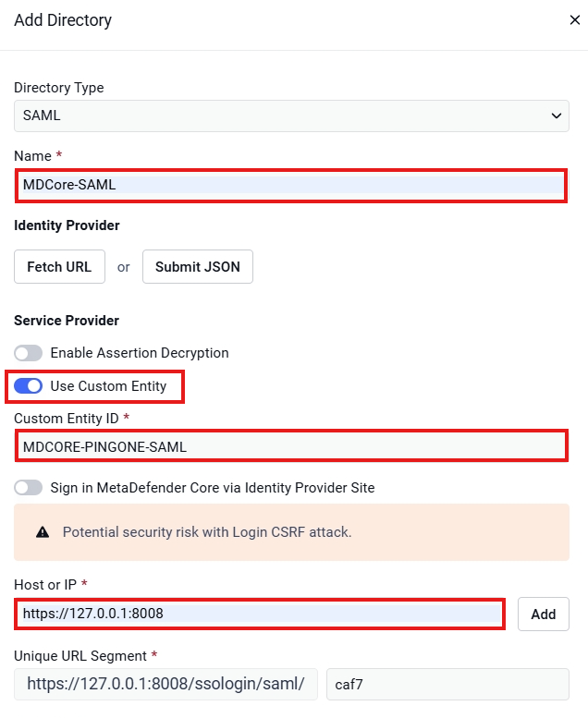
Task: Click the Service Provider section heading
Action: pyautogui.click(x=67, y=321)
